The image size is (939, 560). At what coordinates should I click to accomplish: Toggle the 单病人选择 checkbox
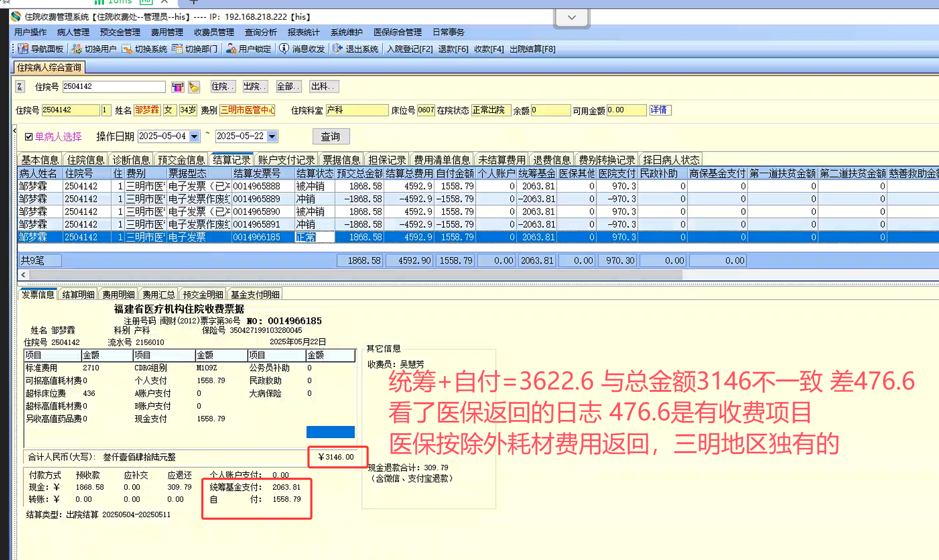pos(29,137)
